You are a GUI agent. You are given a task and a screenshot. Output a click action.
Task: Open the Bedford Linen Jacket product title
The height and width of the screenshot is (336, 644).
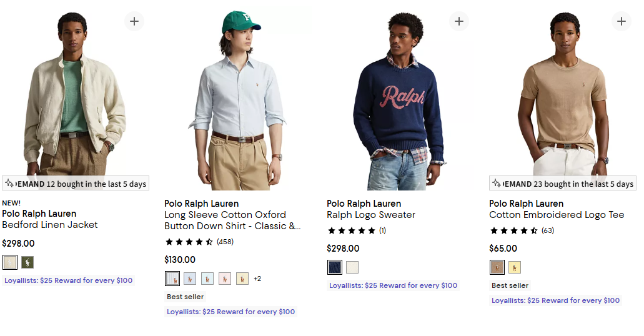point(50,225)
